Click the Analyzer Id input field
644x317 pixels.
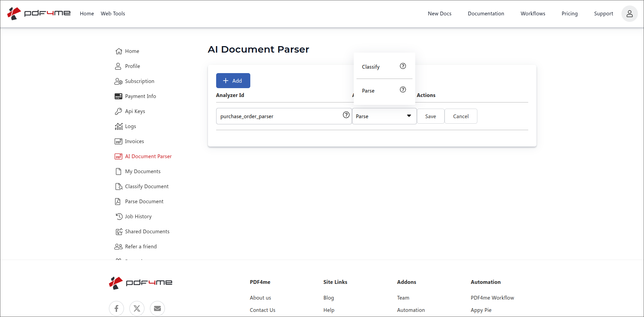[284, 116]
